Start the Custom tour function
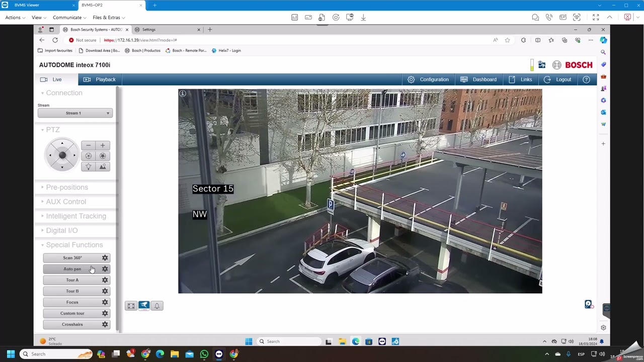This screenshot has width=644, height=362. point(72,313)
